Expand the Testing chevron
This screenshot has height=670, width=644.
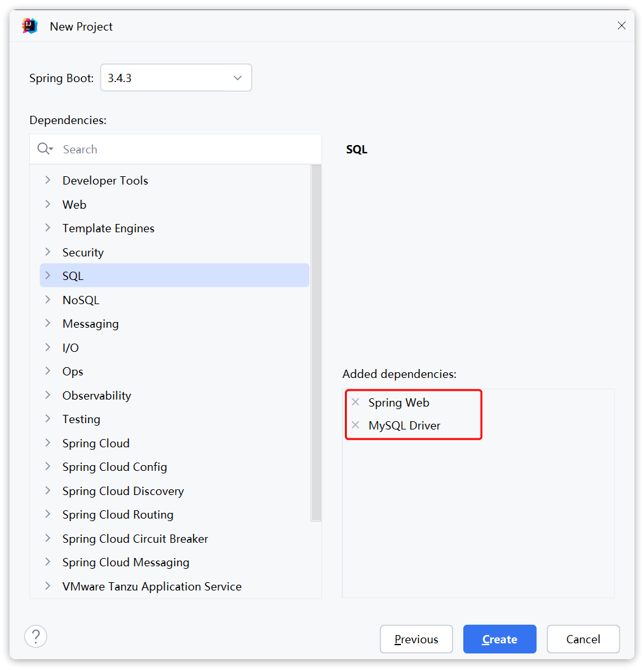[x=48, y=419]
